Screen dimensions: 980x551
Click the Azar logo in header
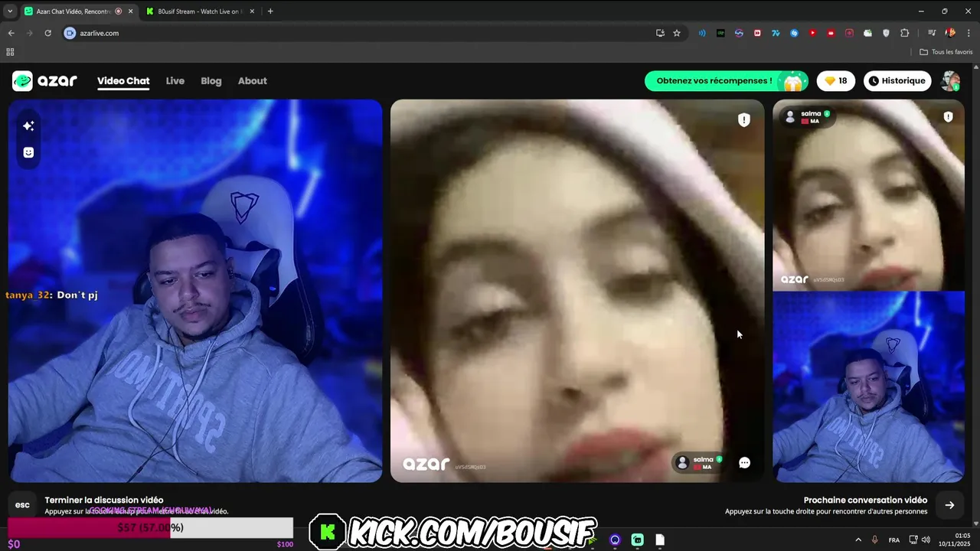[44, 81]
